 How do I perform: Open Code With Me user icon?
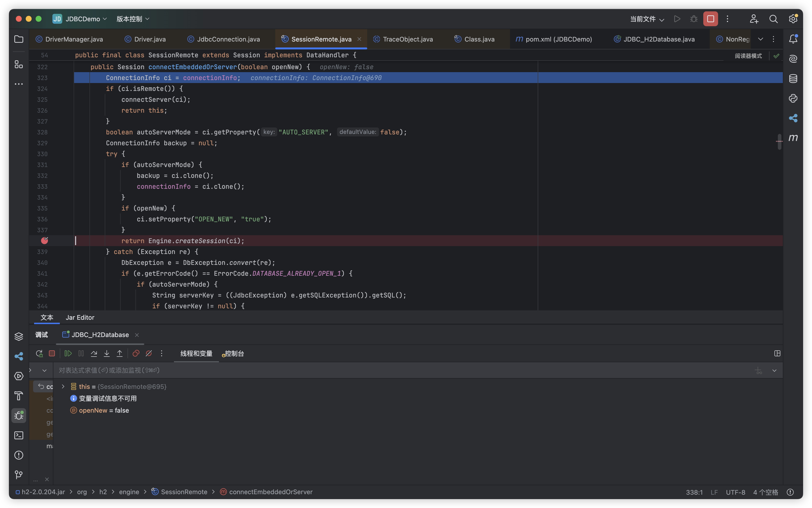754,19
